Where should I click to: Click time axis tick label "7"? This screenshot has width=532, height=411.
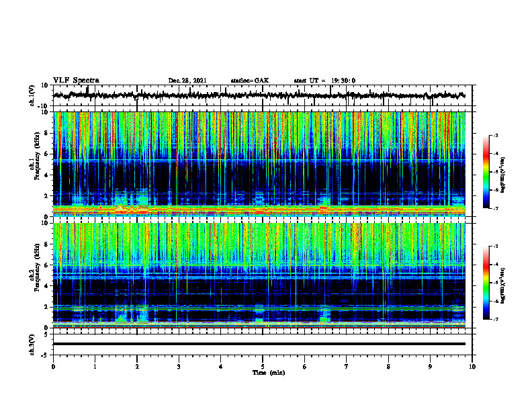(x=347, y=367)
